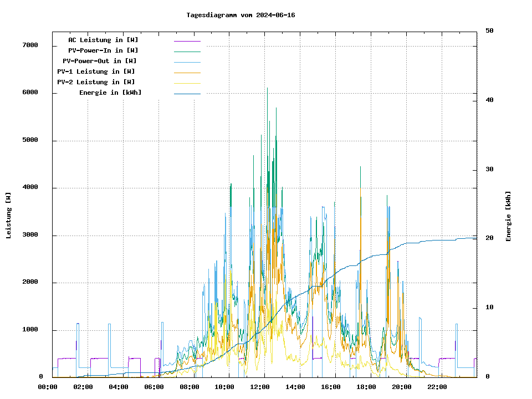Select the 06:00 time axis label
The height and width of the screenshot is (399, 532).
tap(154, 387)
